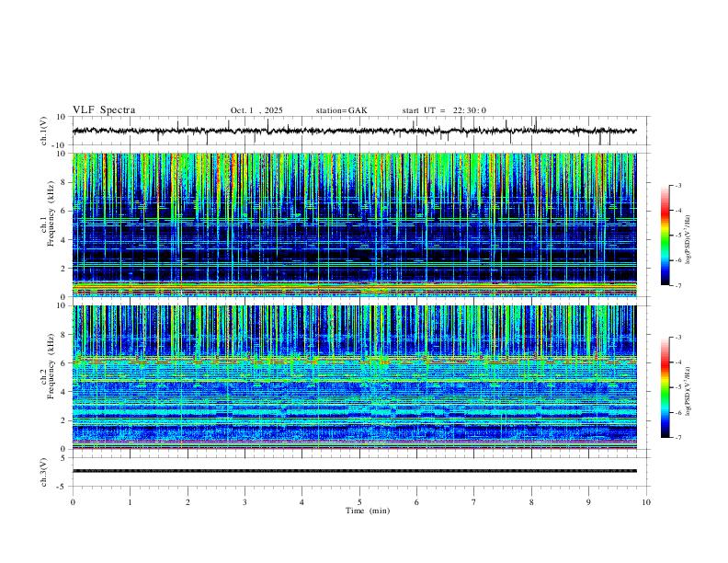Screen dimensions: 728x563
Task: Click the "-5" label on ch.2 color bar
Action: (x=678, y=387)
